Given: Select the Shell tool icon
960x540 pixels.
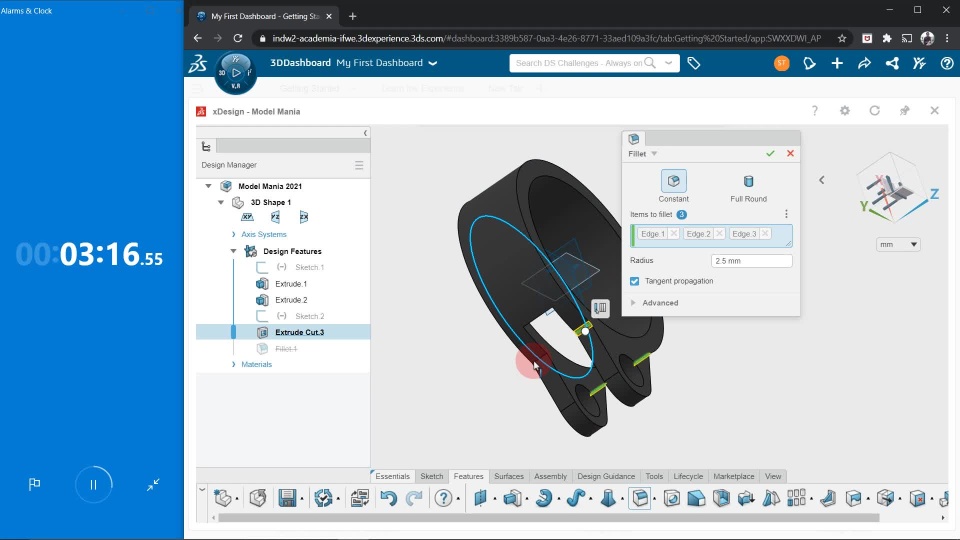Looking at the screenshot, I should pyautogui.click(x=721, y=498).
